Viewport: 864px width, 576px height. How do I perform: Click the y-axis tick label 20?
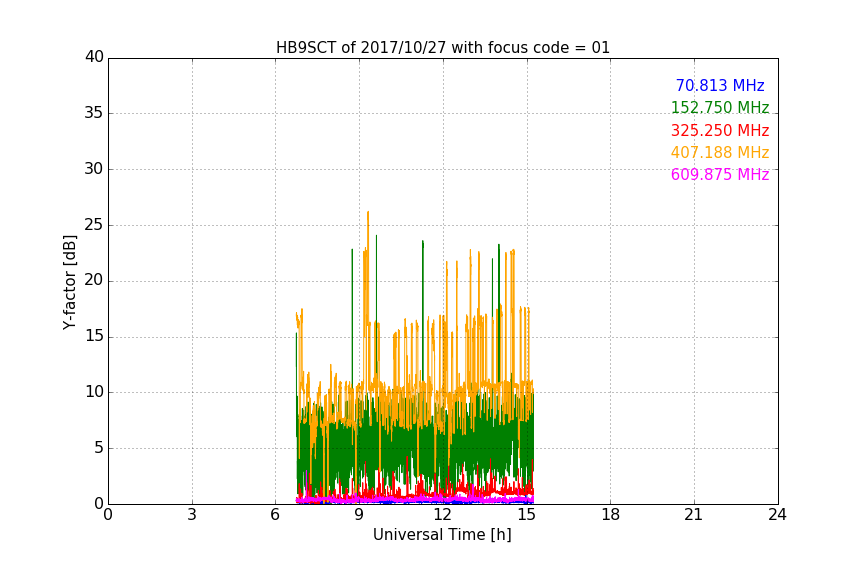point(94,281)
